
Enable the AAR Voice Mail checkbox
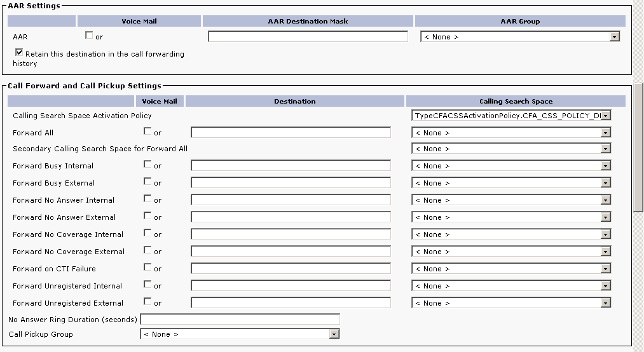(x=89, y=36)
